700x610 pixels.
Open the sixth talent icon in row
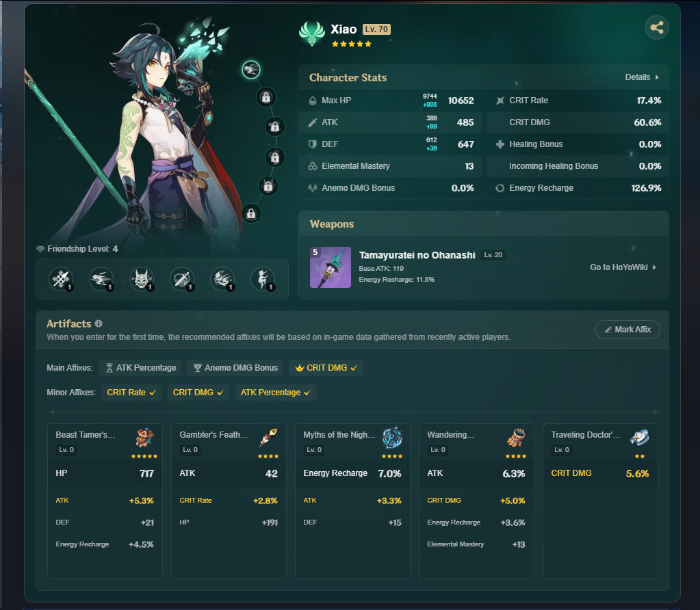coord(263,279)
